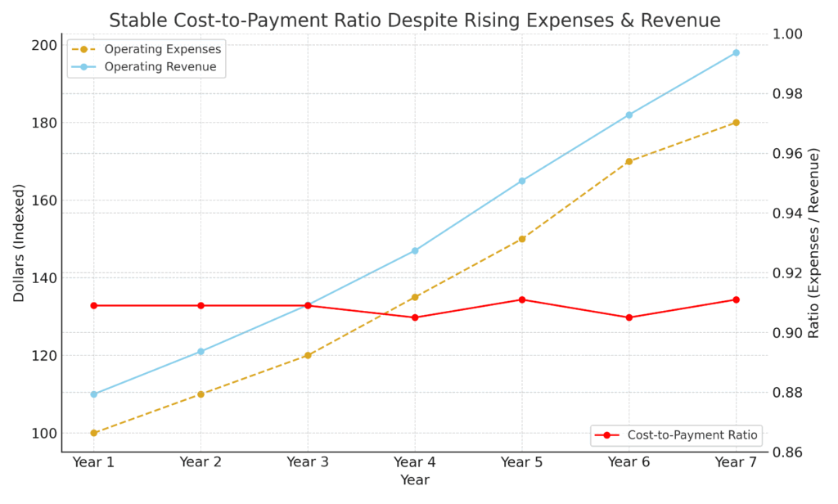Image resolution: width=838 pixels, height=504 pixels.
Task: Select the Cost-to-Payment Ratio Year 7 marker
Action: 736,299
